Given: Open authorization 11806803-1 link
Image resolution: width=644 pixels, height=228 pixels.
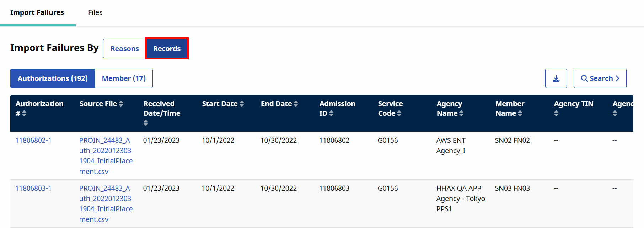Looking at the screenshot, I should pos(33,188).
